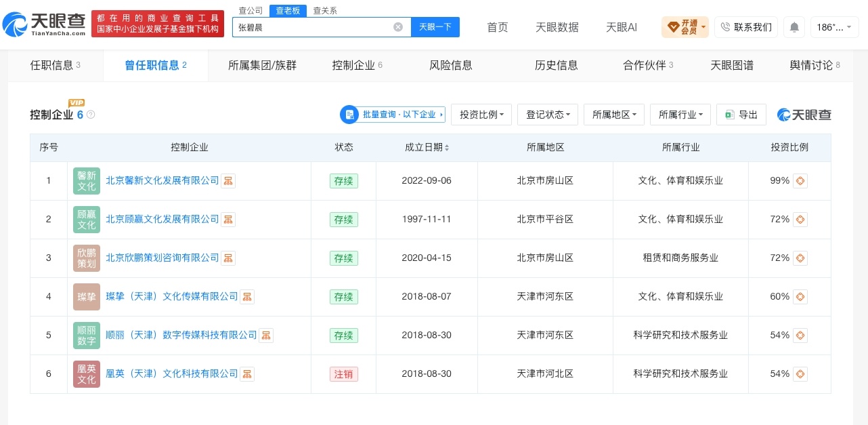Expand the 186 account dropdown
Screen dimensions: 868x425
click(834, 27)
